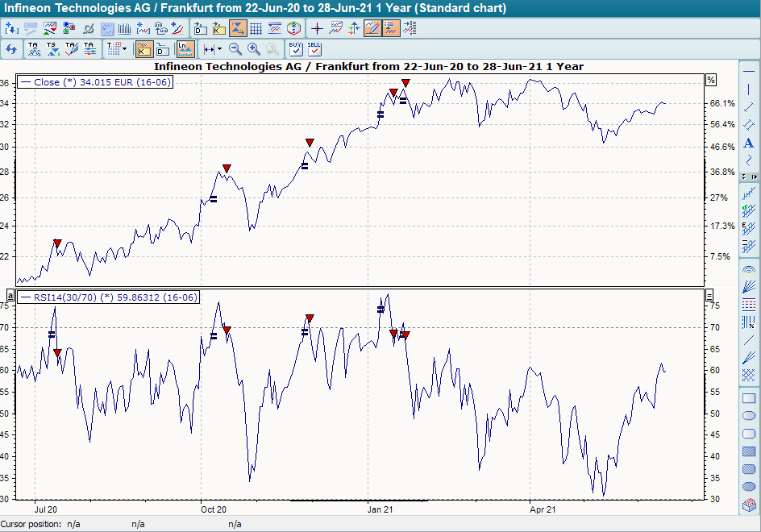Toggle the D display button beside K
761x532 pixels.
click(x=161, y=49)
